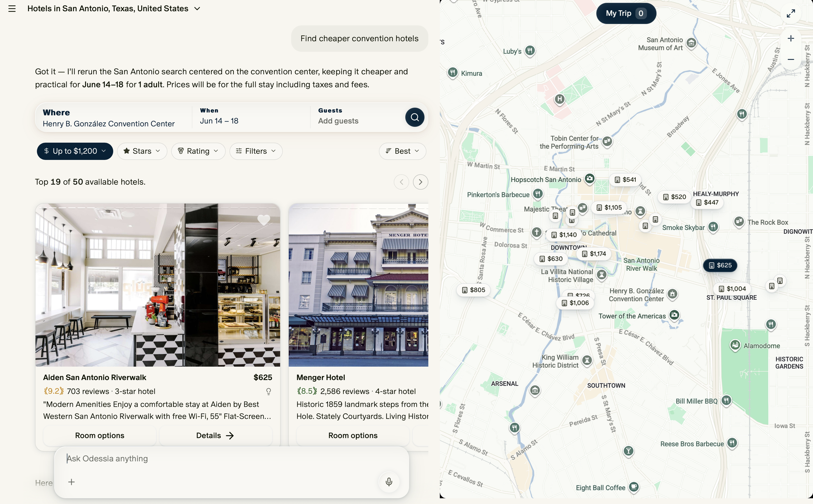Click the King William Historic District icon
This screenshot has width=813, height=504.
587,360
